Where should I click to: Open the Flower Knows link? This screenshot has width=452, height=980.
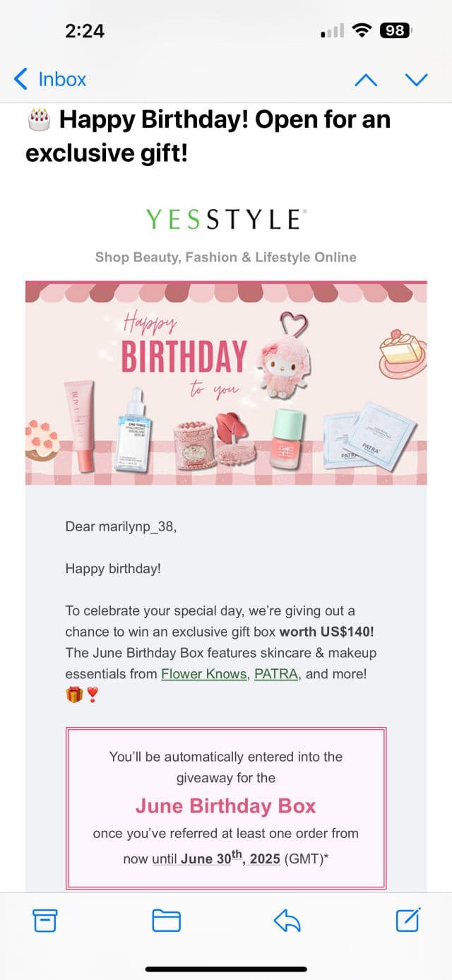204,673
